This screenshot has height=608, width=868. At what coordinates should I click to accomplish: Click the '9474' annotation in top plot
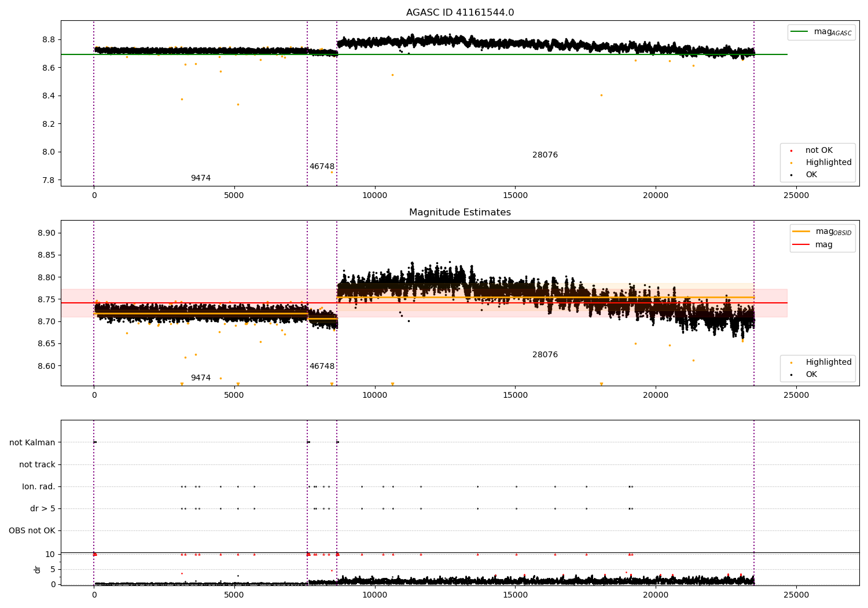point(201,178)
